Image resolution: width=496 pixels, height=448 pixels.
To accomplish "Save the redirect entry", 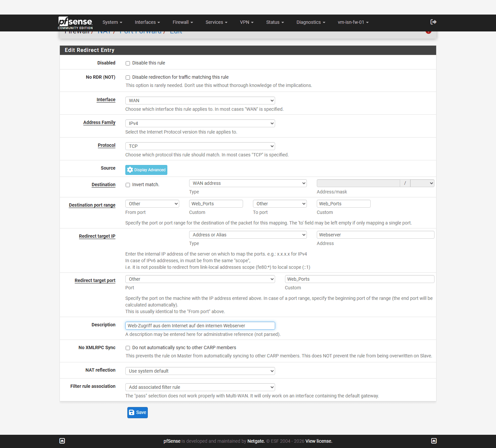I will click(138, 413).
